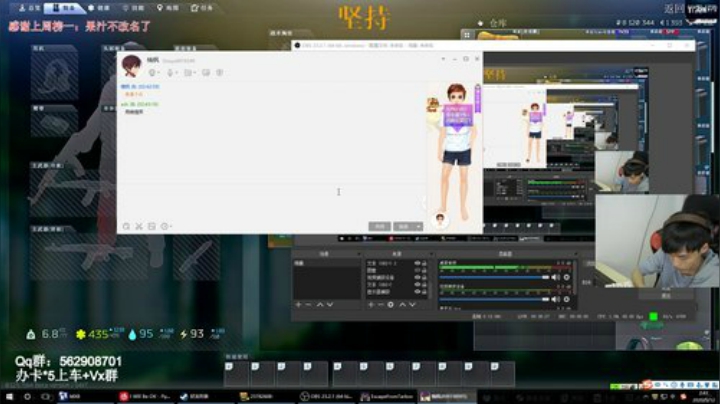Open the 总览 tab in the game menu
720x404 pixels.
[x=29, y=8]
